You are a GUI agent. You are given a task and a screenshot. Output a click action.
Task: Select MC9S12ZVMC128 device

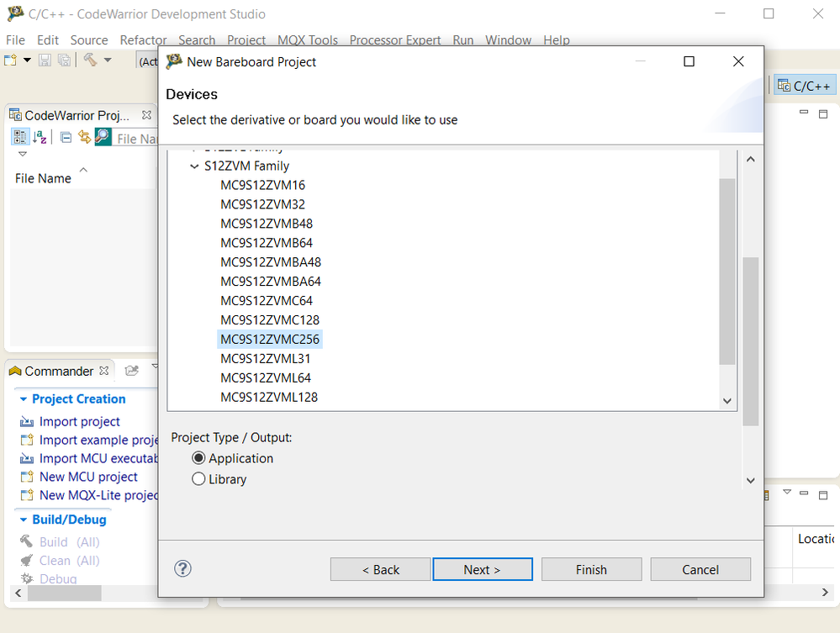click(269, 320)
